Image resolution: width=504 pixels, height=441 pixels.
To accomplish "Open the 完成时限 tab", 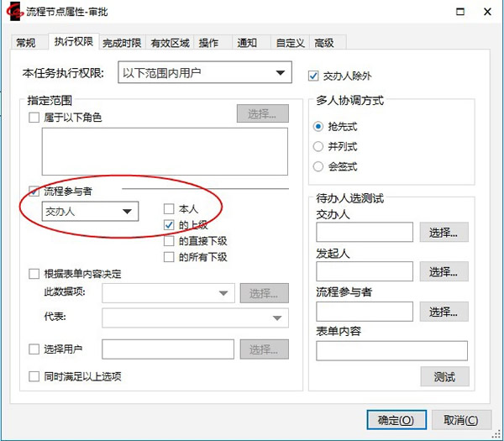I will (122, 43).
